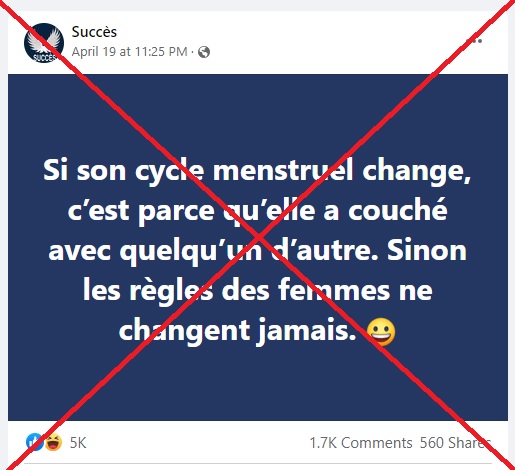Open the Succès page profile picture
This screenshot has width=515, height=470.
click(44, 43)
